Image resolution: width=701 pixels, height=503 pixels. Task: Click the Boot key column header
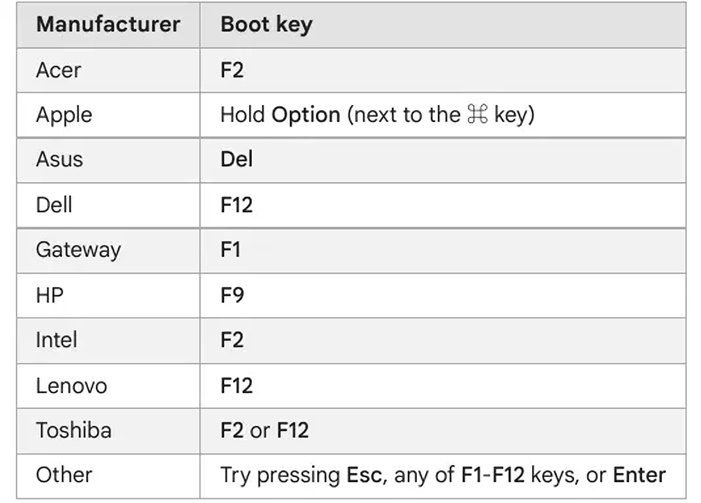point(443,24)
